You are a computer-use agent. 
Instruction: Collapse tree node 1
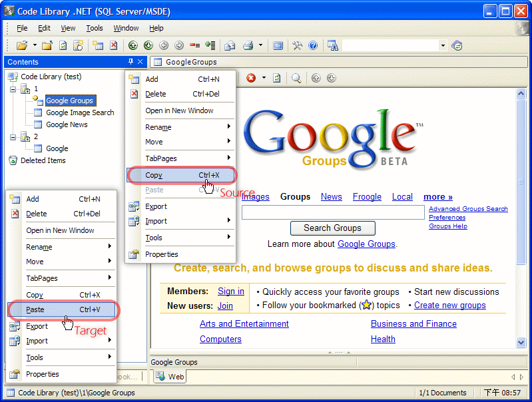(13, 90)
